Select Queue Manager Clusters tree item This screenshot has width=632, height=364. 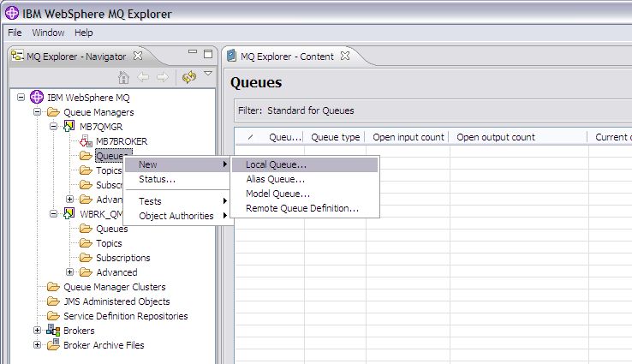115,287
